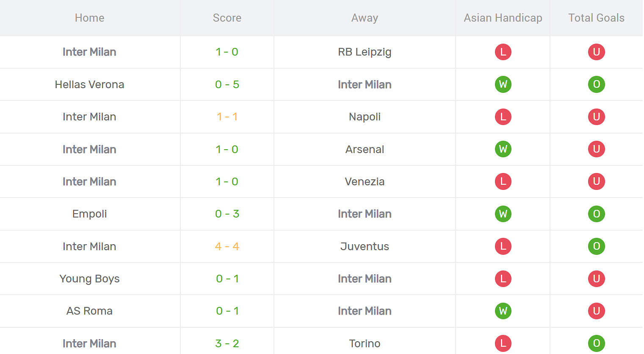Click the W badge in AS Roma row
This screenshot has width=644, height=354.
point(503,311)
